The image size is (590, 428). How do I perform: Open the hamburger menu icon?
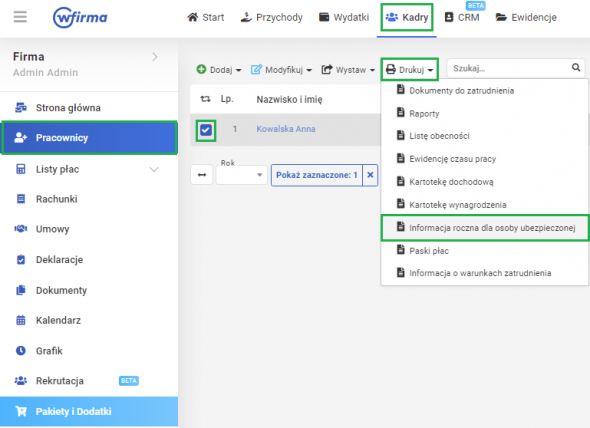(20, 17)
